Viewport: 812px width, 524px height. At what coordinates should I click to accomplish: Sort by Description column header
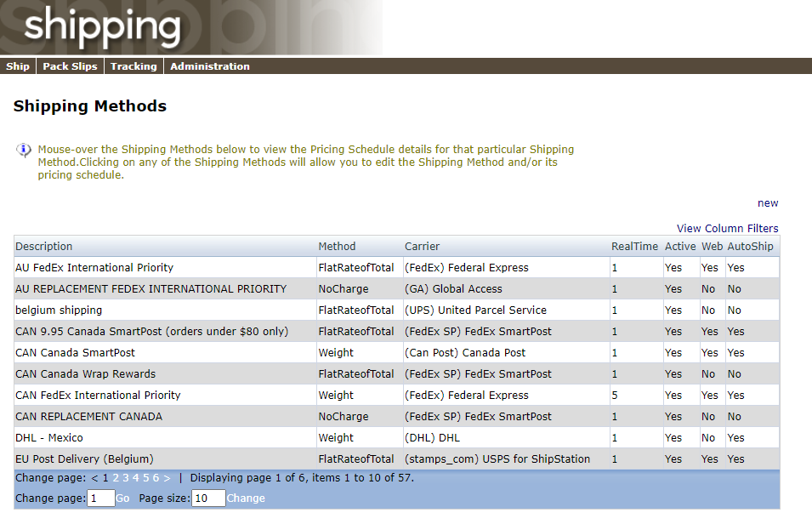44,247
